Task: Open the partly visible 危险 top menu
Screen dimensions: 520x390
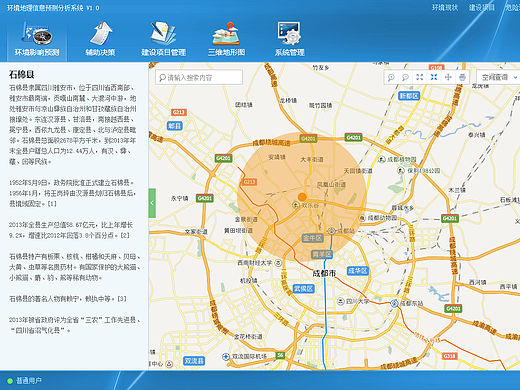Action: pyautogui.click(x=513, y=7)
